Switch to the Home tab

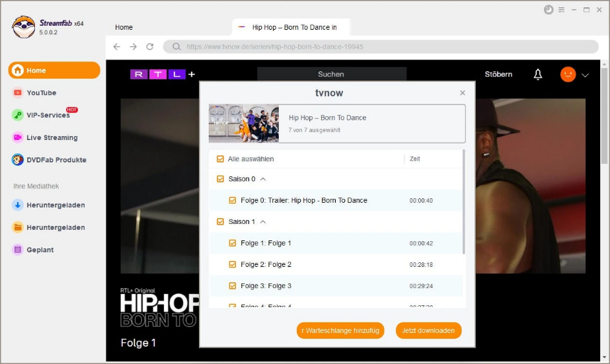pos(124,27)
